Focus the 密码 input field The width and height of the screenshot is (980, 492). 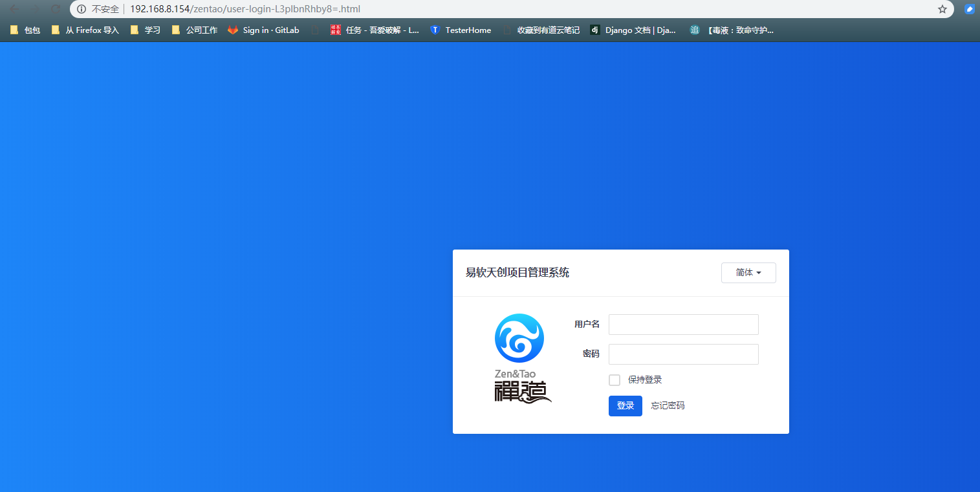click(684, 354)
